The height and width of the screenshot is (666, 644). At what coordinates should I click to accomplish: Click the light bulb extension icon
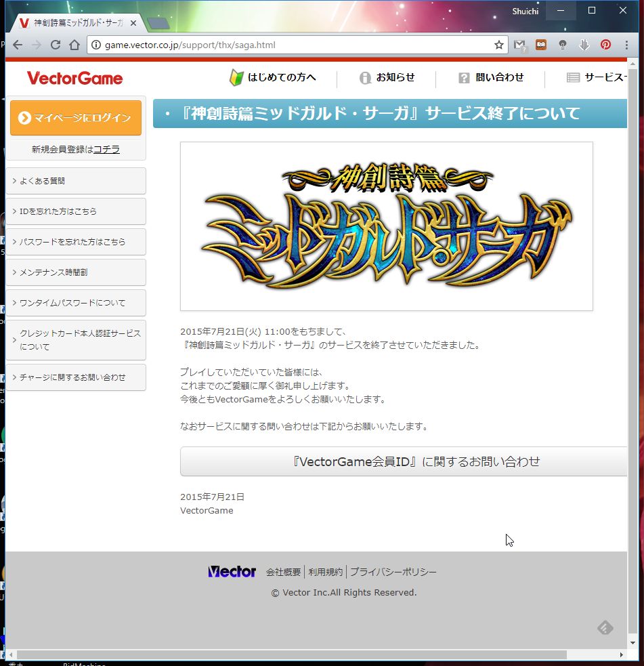point(563,45)
